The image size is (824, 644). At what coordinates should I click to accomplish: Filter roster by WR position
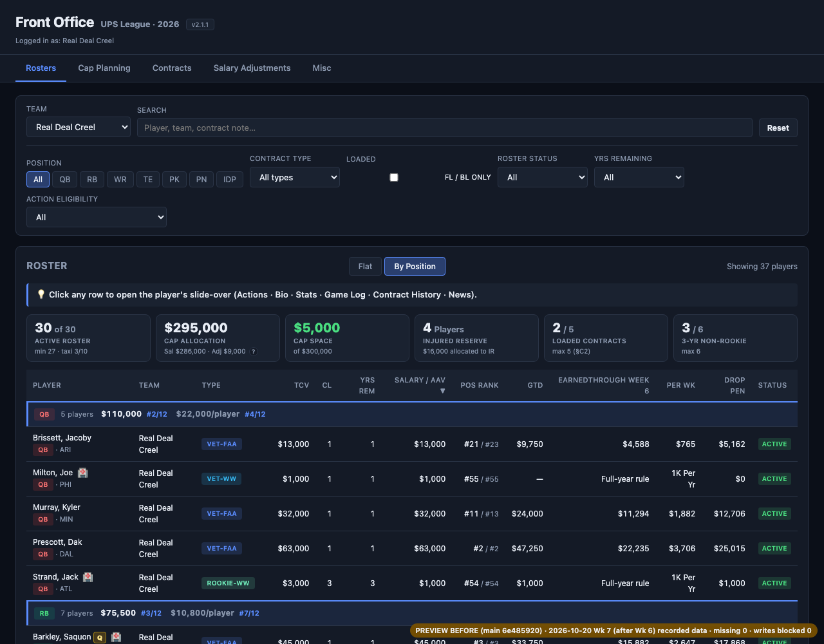click(120, 179)
